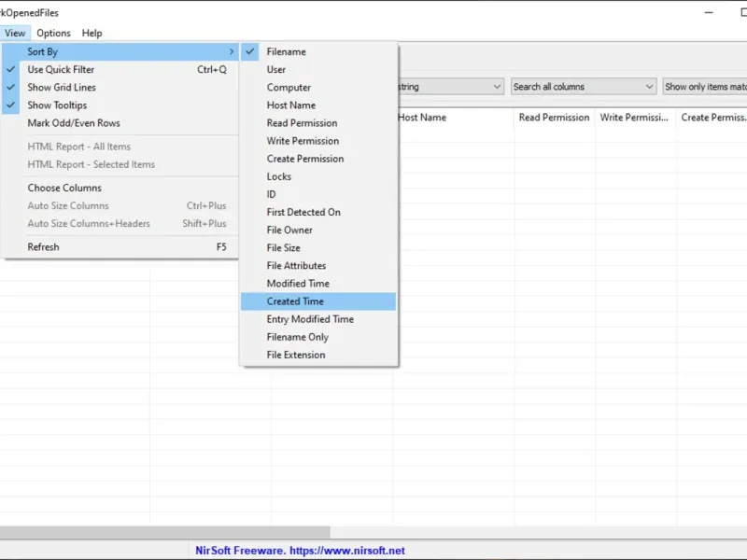Sort by User
This screenshot has height=560, width=747.
318,69
